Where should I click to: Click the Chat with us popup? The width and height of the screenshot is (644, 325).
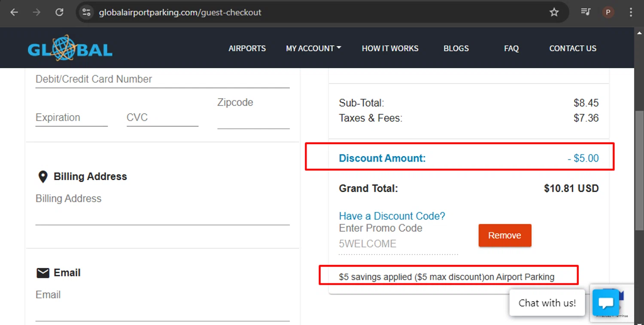tap(547, 303)
